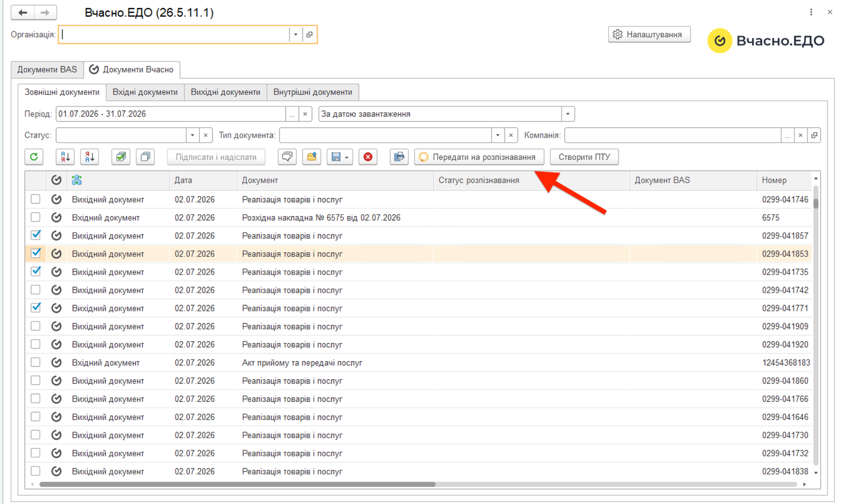
Task: Untick checkbox for document 0299-041771
Action: coord(36,308)
